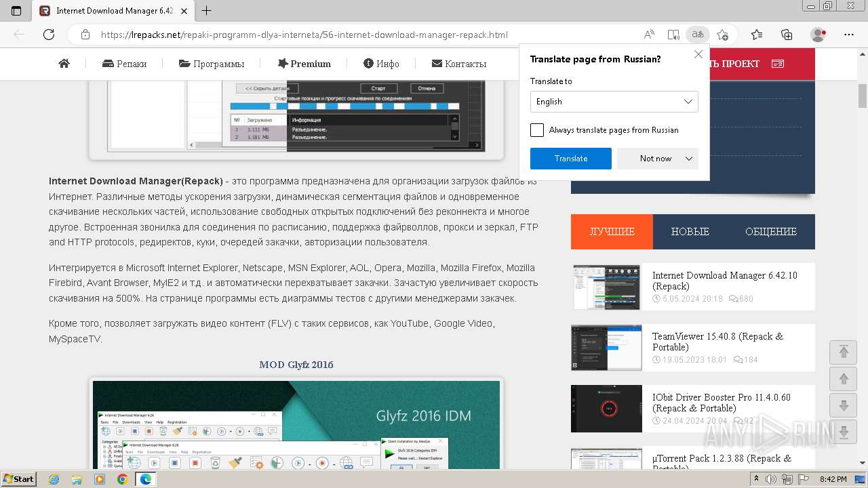This screenshot has height=488, width=868.
Task: Jump to page bottom arrow button
Action: click(844, 432)
